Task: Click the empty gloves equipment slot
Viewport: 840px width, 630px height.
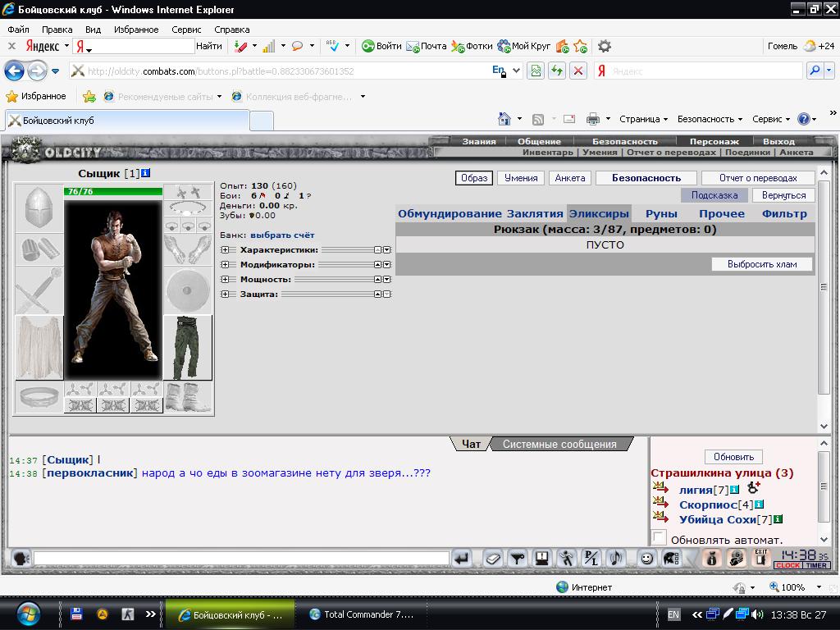Action: [x=188, y=249]
